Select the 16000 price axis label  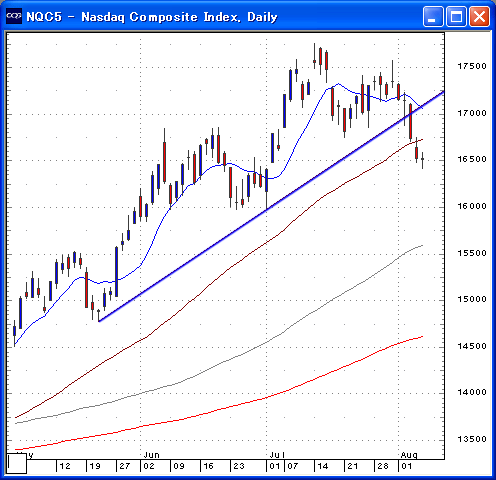click(x=472, y=206)
